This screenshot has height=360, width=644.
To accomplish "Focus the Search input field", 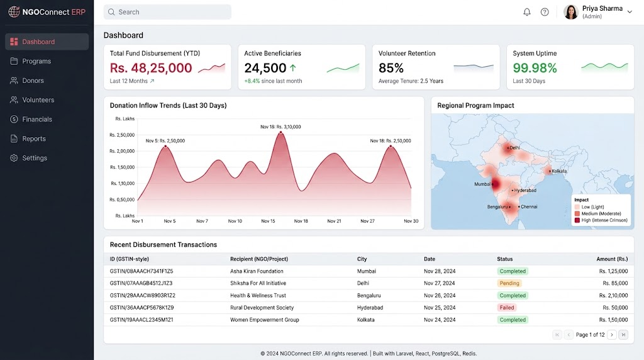I will 167,12.
